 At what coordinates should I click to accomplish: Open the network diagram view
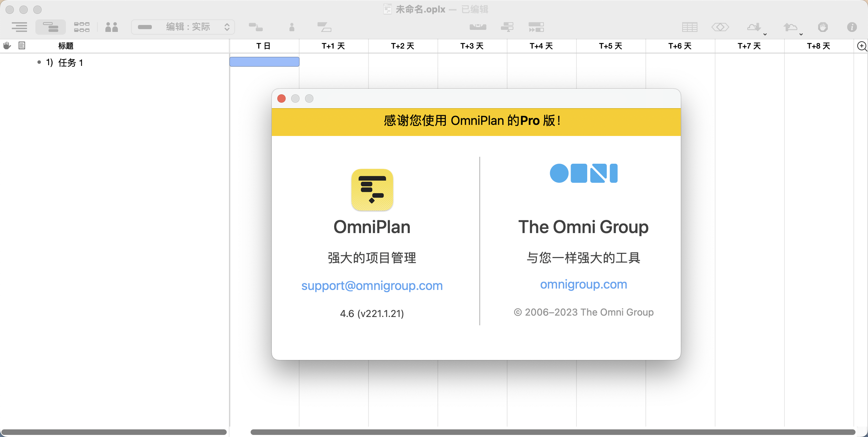(x=82, y=27)
